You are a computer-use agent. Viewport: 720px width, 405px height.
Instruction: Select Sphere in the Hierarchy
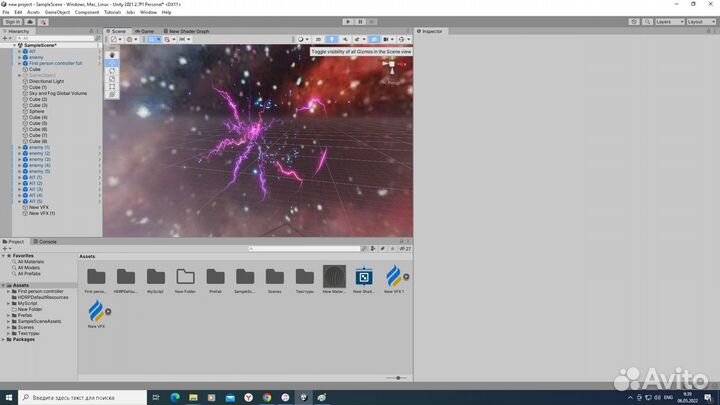pyautogui.click(x=36, y=111)
